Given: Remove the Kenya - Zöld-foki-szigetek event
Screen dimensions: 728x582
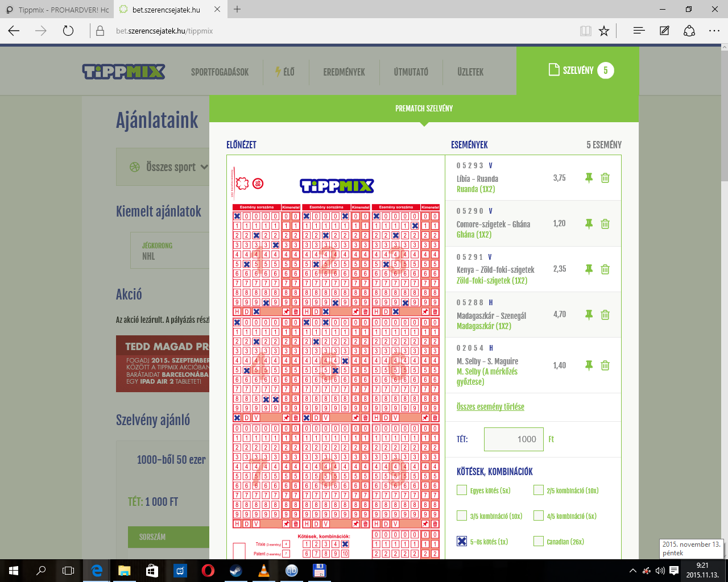Looking at the screenshot, I should point(605,269).
